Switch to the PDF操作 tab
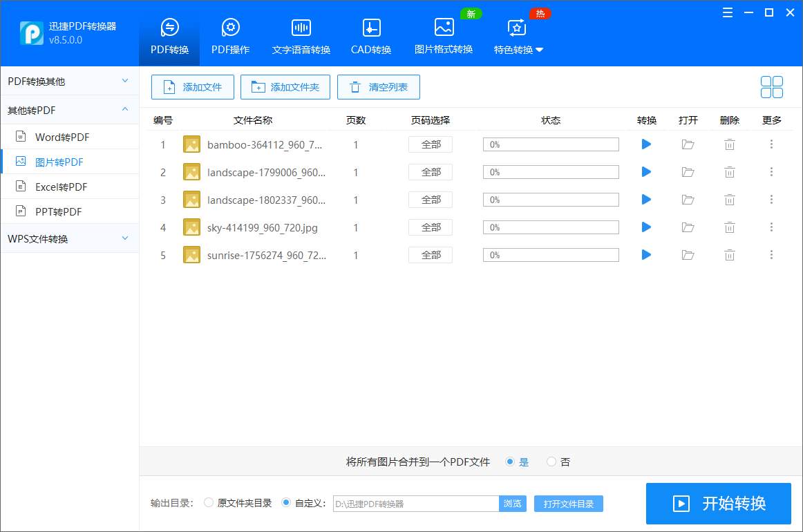The height and width of the screenshot is (532, 803). coord(230,37)
